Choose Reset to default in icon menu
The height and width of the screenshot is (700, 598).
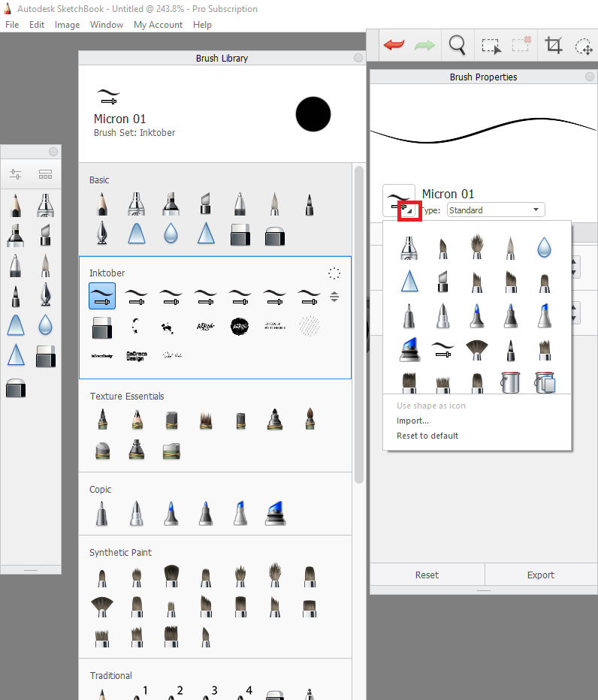[427, 436]
